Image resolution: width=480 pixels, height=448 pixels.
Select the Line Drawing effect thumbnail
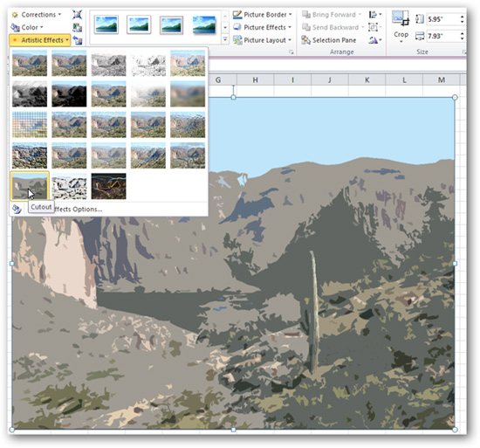(188, 64)
